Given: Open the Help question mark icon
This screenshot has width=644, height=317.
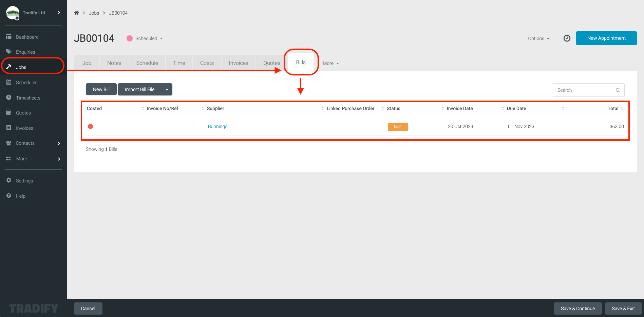Looking at the screenshot, I should click(x=8, y=196).
